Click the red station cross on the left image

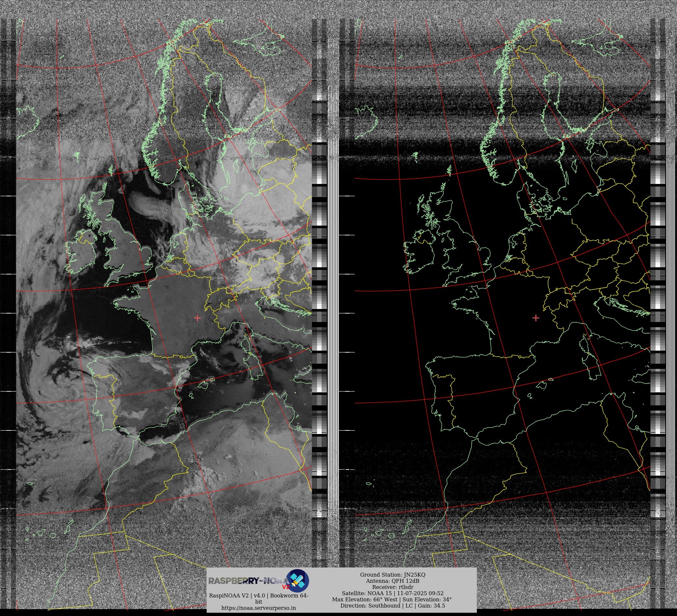tap(197, 318)
